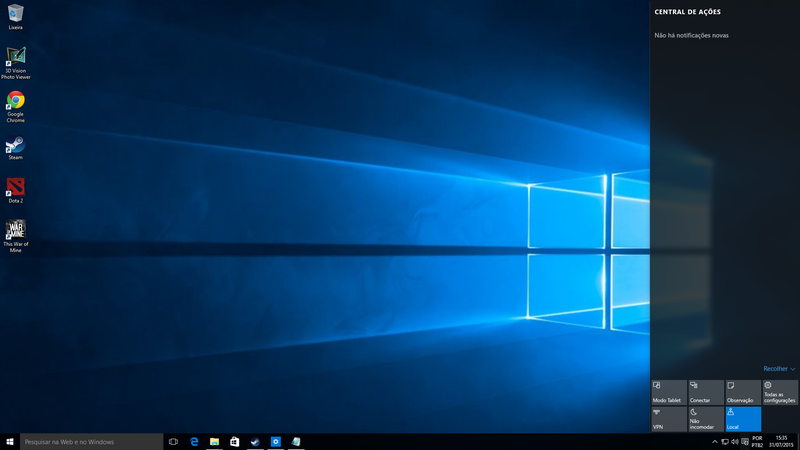
Task: Open the Store app from the taskbar
Action: pyautogui.click(x=235, y=442)
